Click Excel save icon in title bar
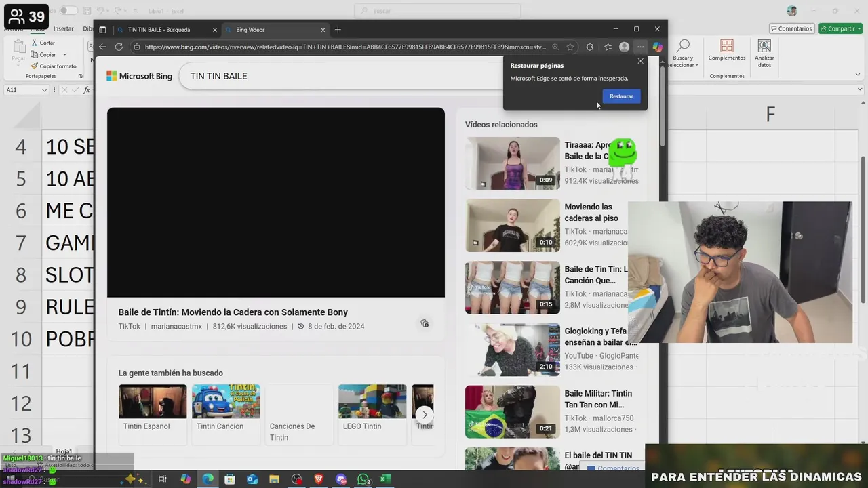This screenshot has height=488, width=868. 86,11
